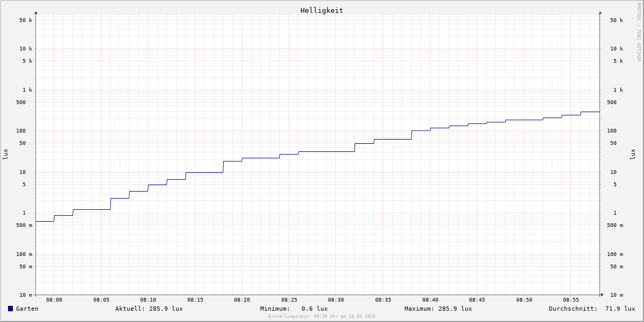Viewport: 644px width, 322px height.
Task: Click the 08:00 time axis tick label
Action: [x=54, y=300]
